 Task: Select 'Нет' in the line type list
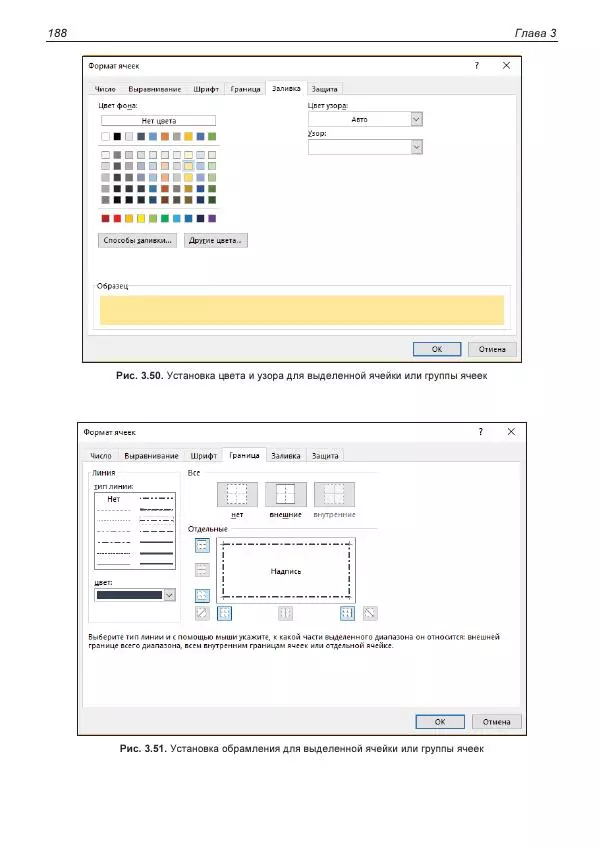(114, 498)
